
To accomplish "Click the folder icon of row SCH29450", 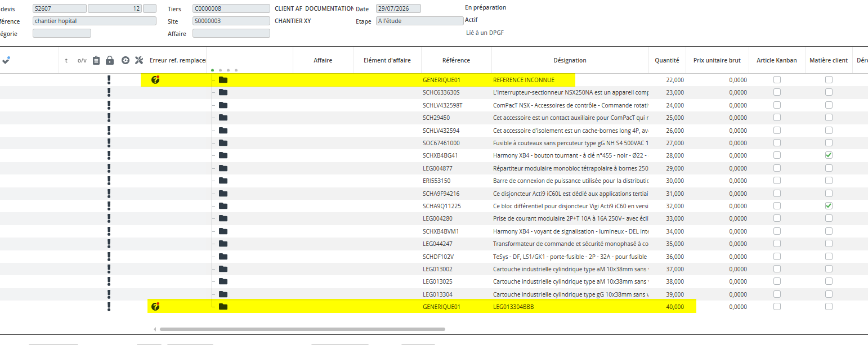I will (x=223, y=118).
